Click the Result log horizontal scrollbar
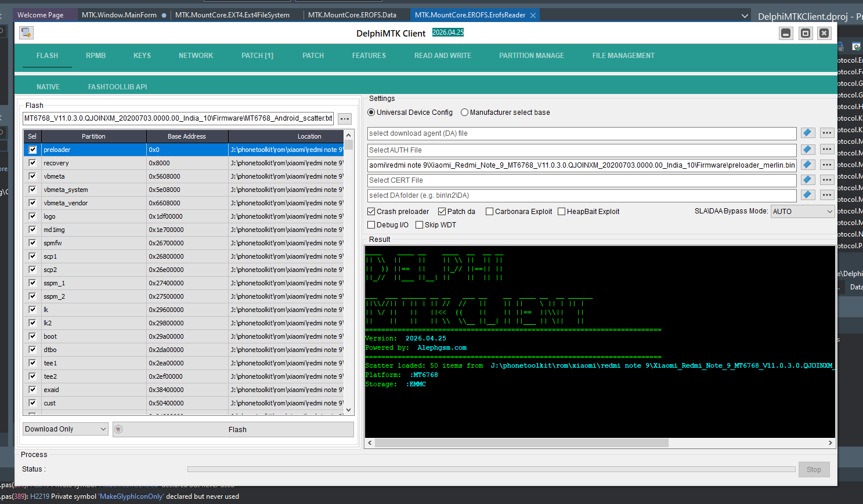863x504 pixels. point(521,443)
